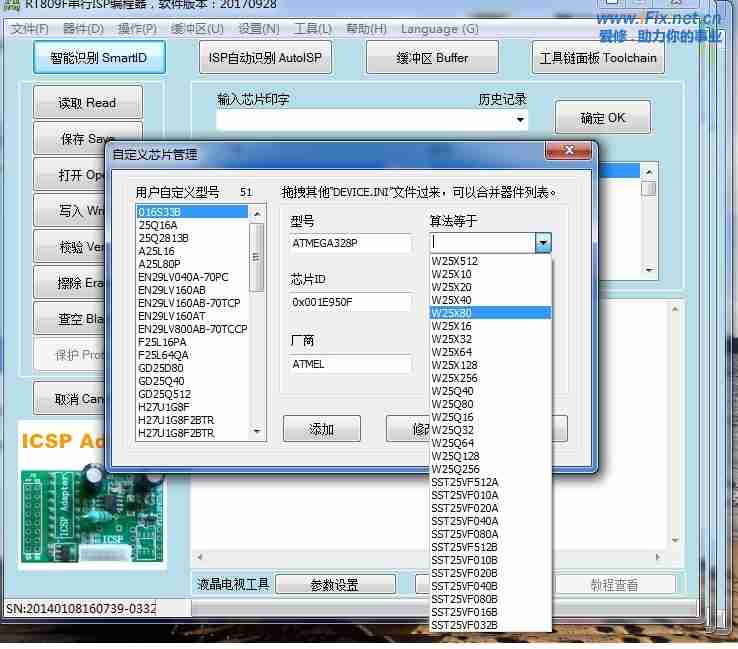738x649 pixels.
Task: Open the 工具(L) menu
Action: point(313,29)
